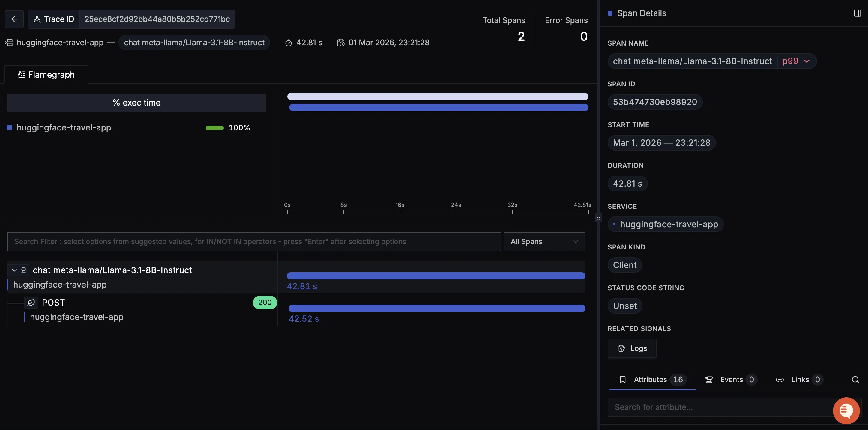Click the back arrow button
Viewport: 868px width, 430px height.
pos(14,19)
